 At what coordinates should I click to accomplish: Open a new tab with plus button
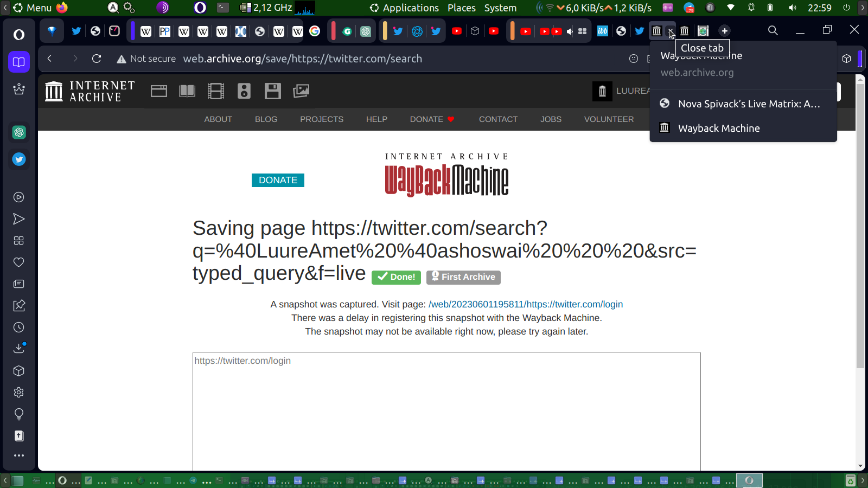[725, 31]
